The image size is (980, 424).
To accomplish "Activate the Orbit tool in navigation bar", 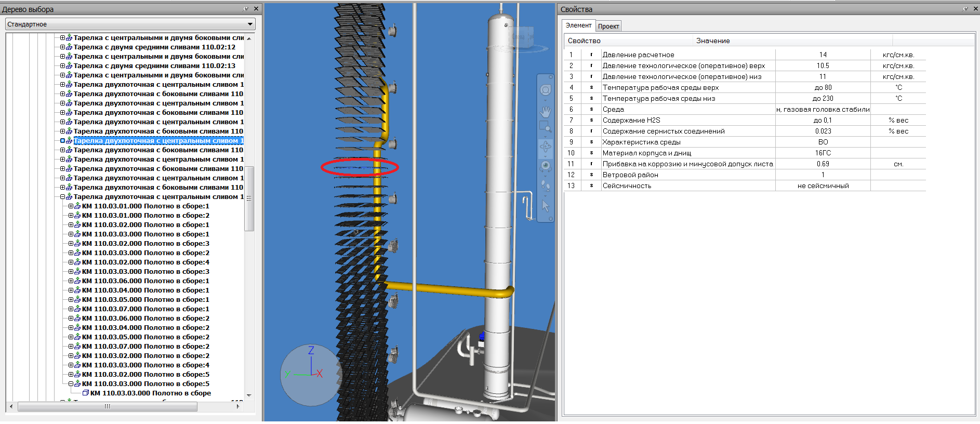I will point(545,147).
